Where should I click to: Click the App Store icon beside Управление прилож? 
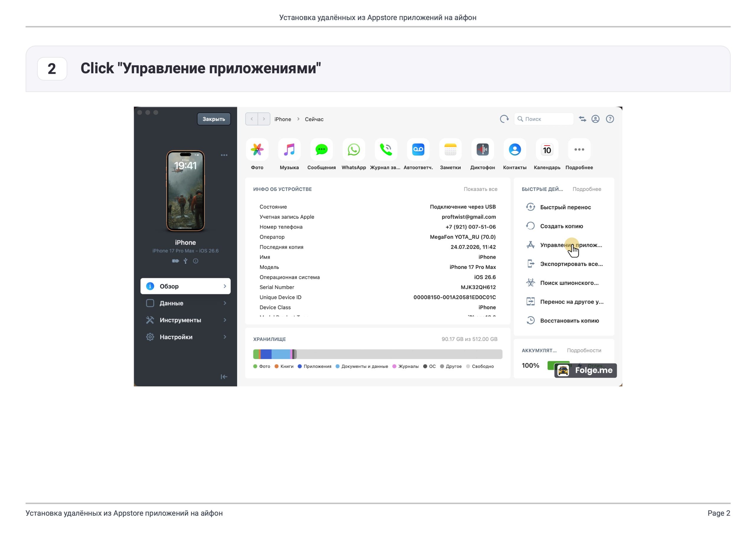[x=530, y=245]
